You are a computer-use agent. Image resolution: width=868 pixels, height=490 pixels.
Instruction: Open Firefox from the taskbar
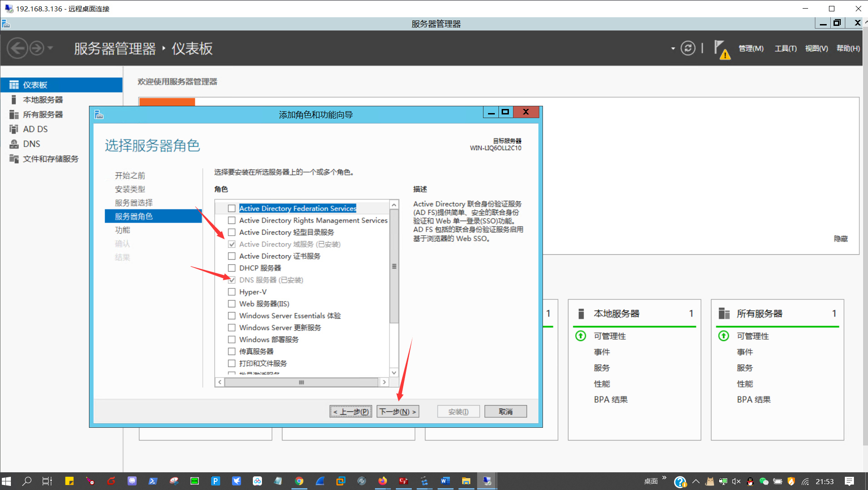click(x=382, y=481)
